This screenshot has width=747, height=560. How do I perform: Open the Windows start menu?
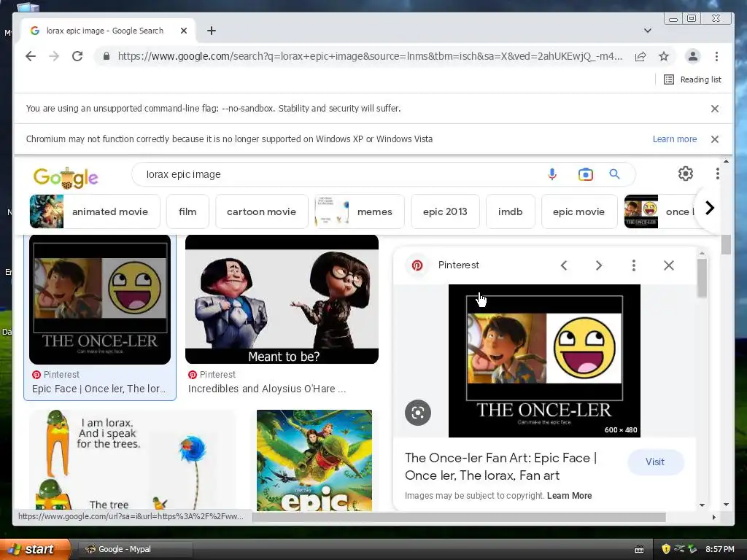click(34, 549)
